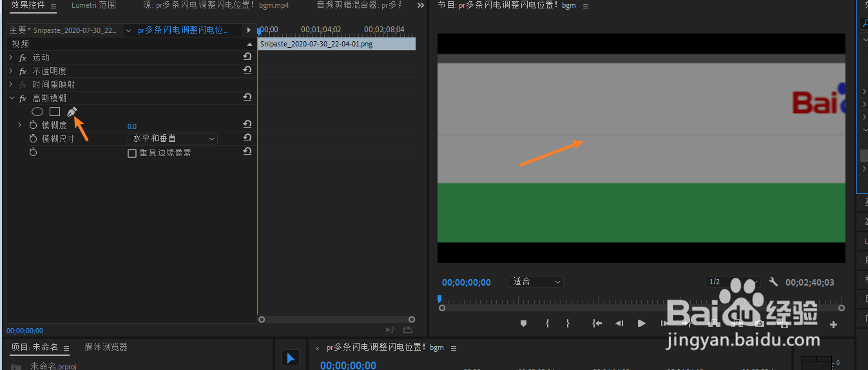Mark Out point in Program Monitor
This screenshot has width=868, height=370.
click(568, 324)
